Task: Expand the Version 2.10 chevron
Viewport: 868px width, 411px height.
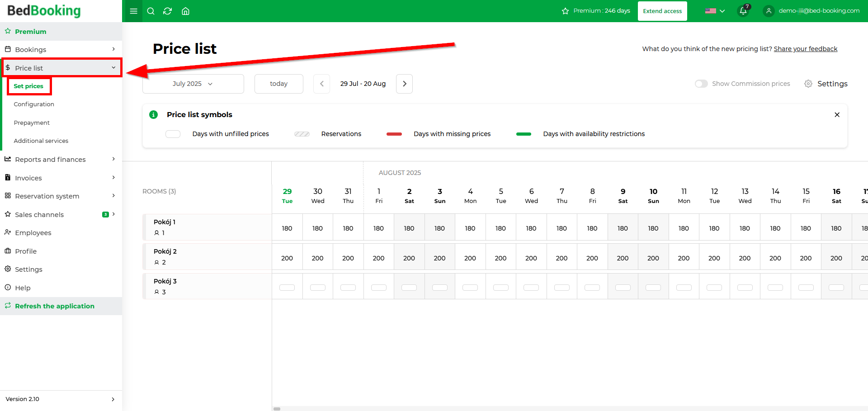Action: click(x=113, y=399)
